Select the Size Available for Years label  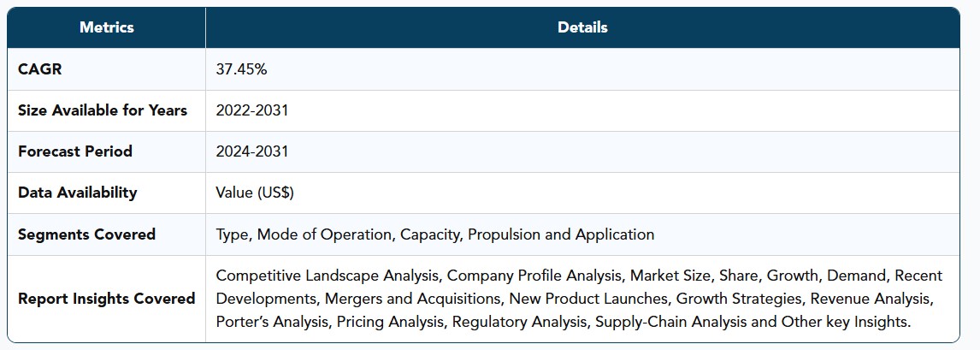click(x=103, y=110)
